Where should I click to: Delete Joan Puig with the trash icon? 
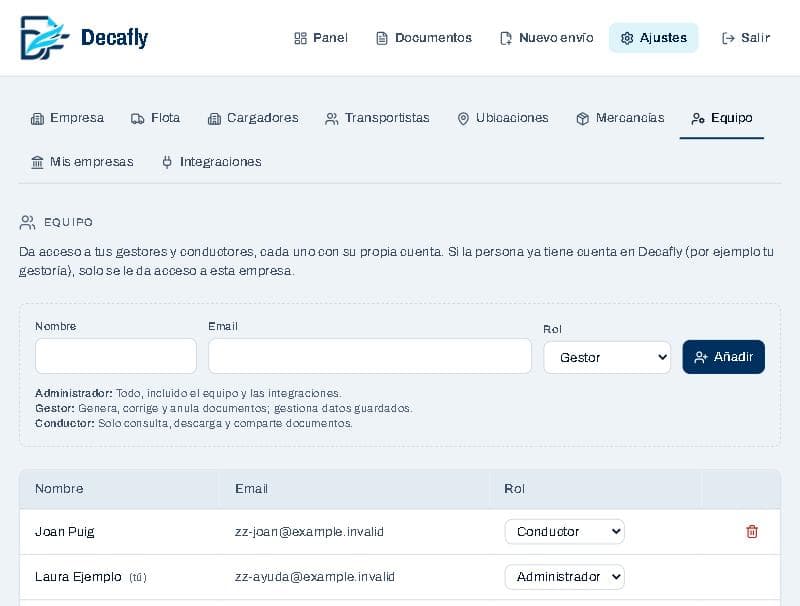tap(752, 532)
